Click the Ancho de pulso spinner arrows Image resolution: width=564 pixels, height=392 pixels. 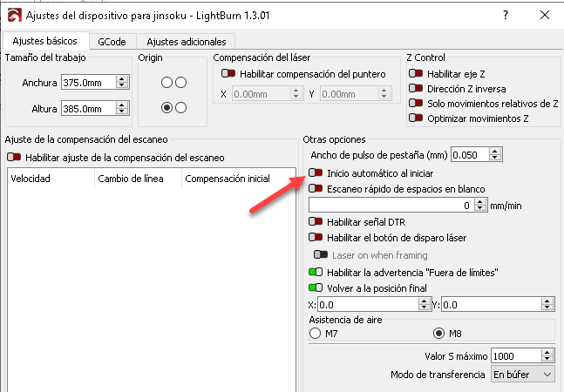495,155
